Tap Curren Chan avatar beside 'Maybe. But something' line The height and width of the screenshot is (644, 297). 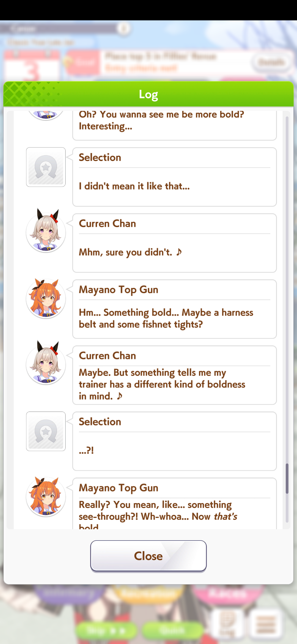[x=46, y=362]
